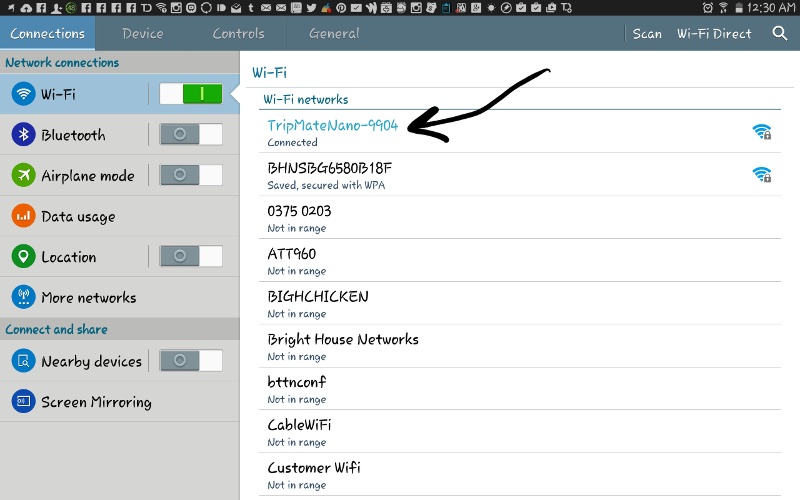Open the General tab
The image size is (800, 500).
334,33
